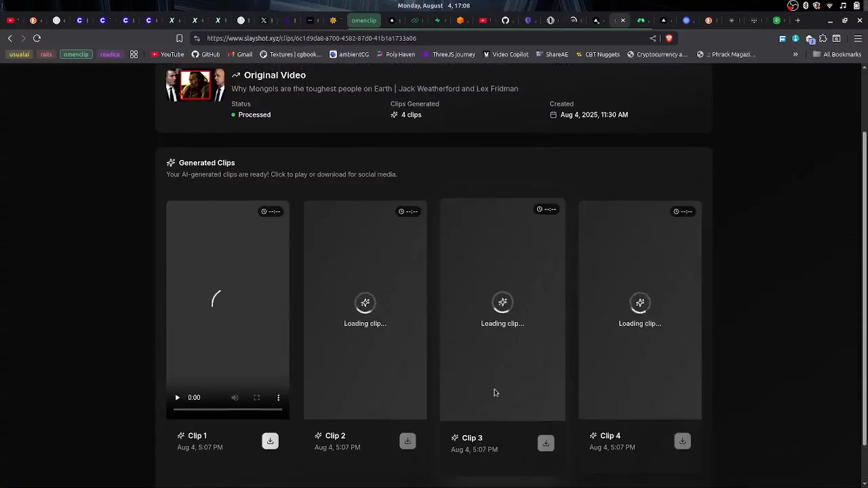Click the '4 clips' count text
Screen dimensions: 868x488
click(x=411, y=115)
